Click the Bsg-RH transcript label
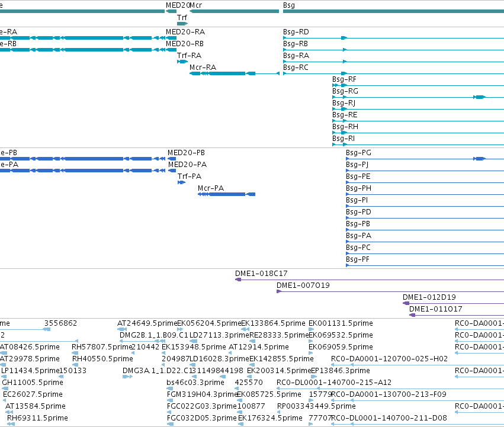This screenshot has height=427, width=504. [x=345, y=127]
